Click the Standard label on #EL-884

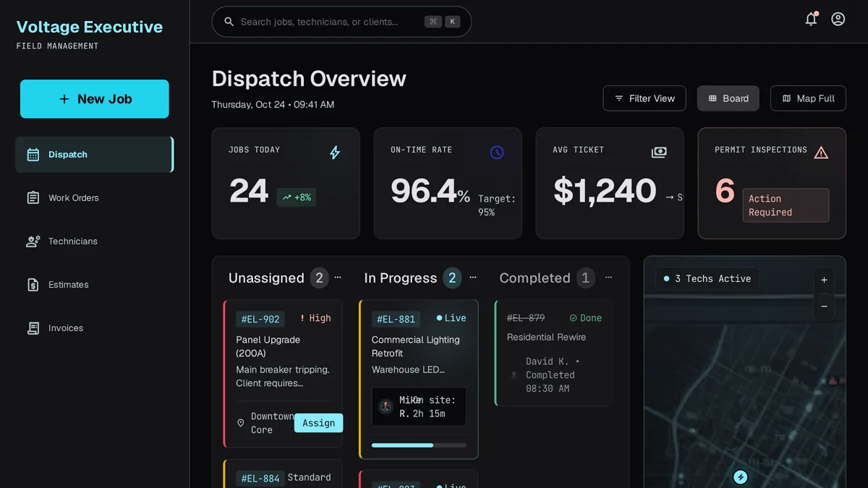pyautogui.click(x=309, y=477)
